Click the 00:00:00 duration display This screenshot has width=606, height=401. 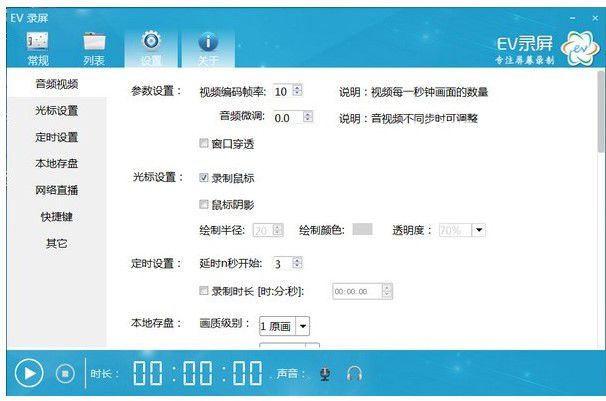(197, 373)
